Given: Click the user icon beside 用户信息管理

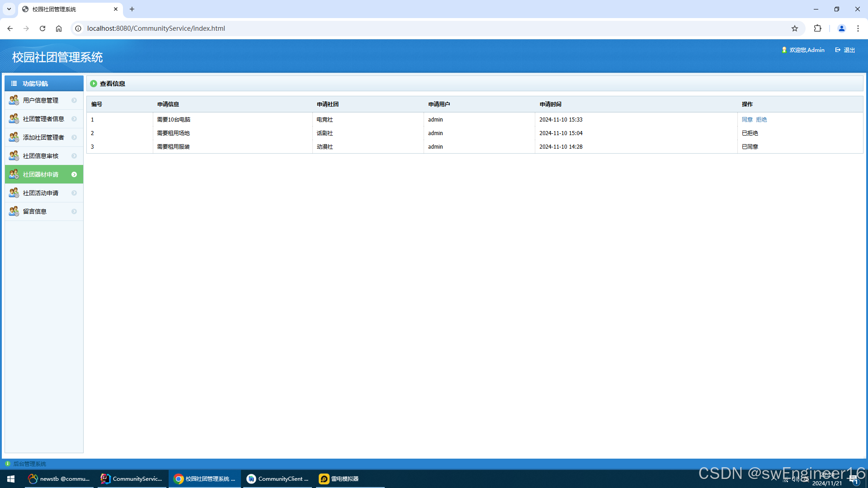Looking at the screenshot, I should (x=14, y=100).
